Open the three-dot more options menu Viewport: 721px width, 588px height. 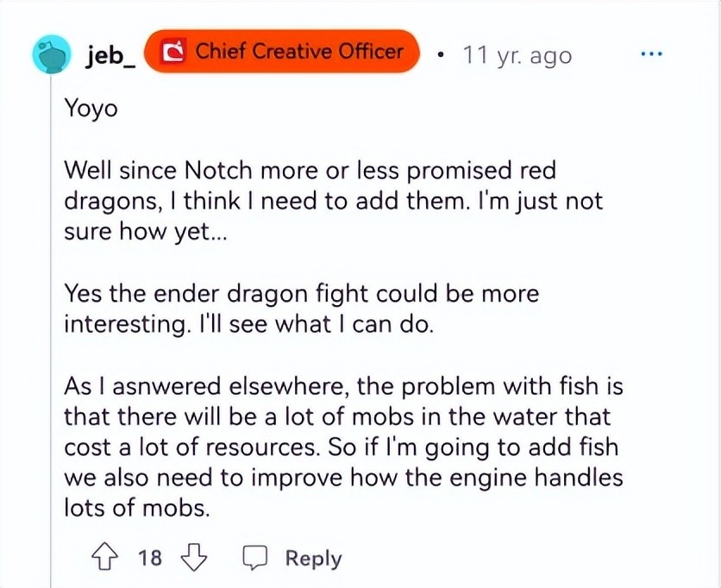(x=653, y=53)
